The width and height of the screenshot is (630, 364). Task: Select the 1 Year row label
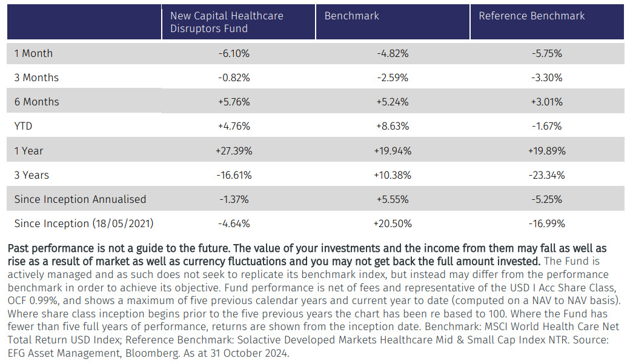[29, 151]
